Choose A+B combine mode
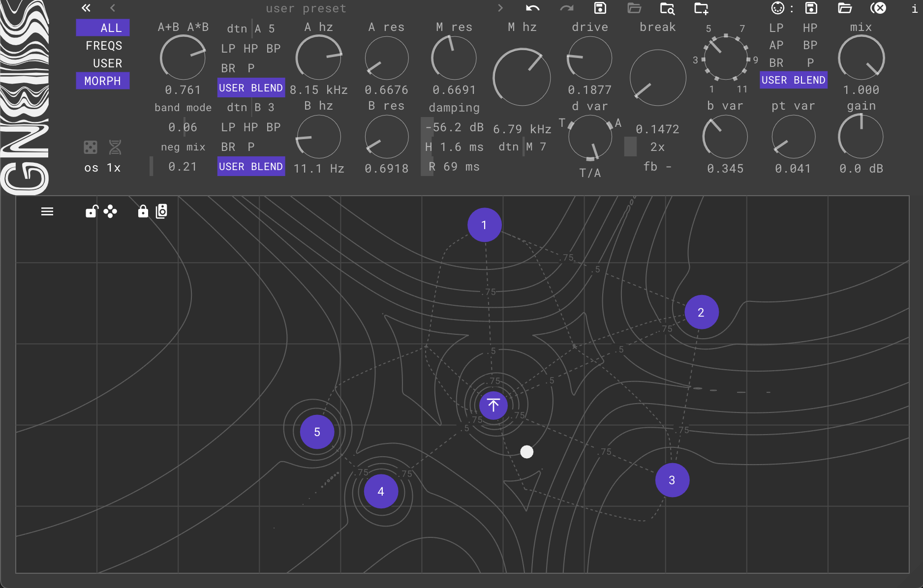The image size is (923, 588). [x=168, y=27]
